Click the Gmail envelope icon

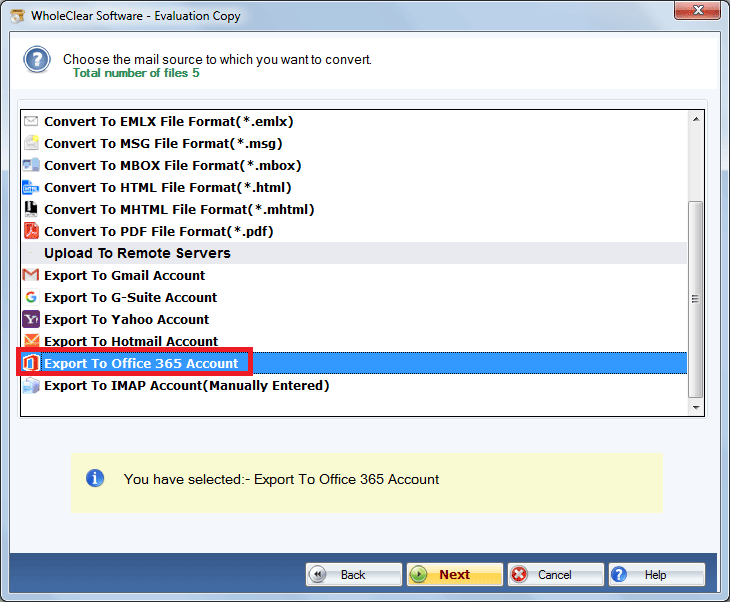coord(31,275)
